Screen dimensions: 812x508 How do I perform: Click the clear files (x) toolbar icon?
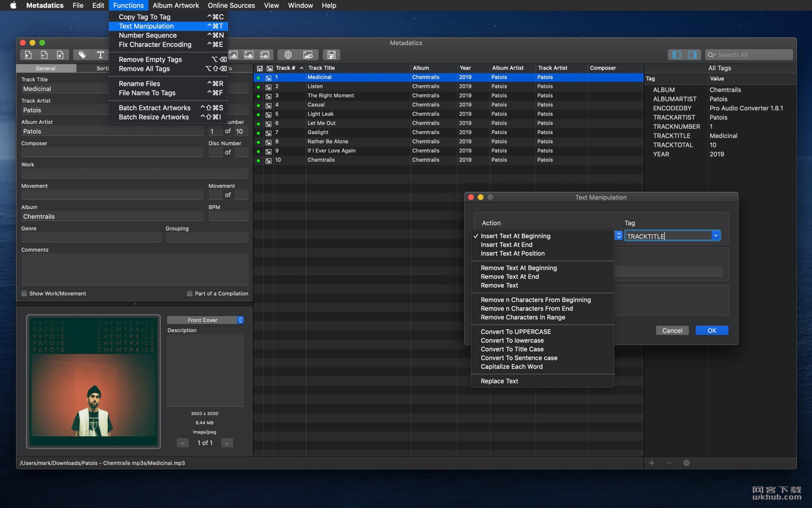coord(60,55)
